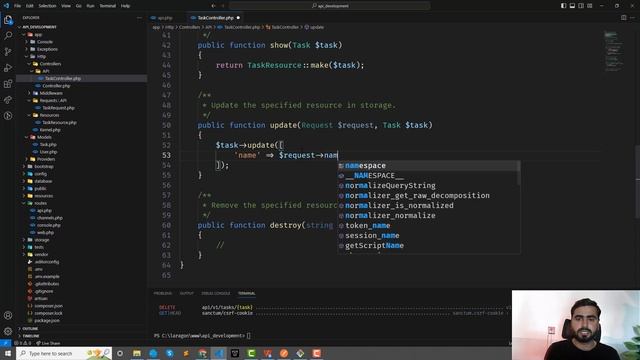
Task: Click the split editor icon
Action: (623, 18)
